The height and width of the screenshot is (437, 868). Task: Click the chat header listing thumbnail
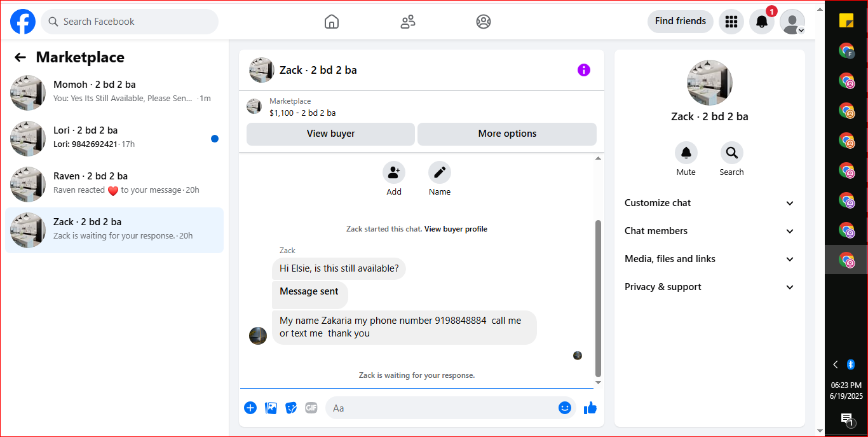[x=262, y=70]
